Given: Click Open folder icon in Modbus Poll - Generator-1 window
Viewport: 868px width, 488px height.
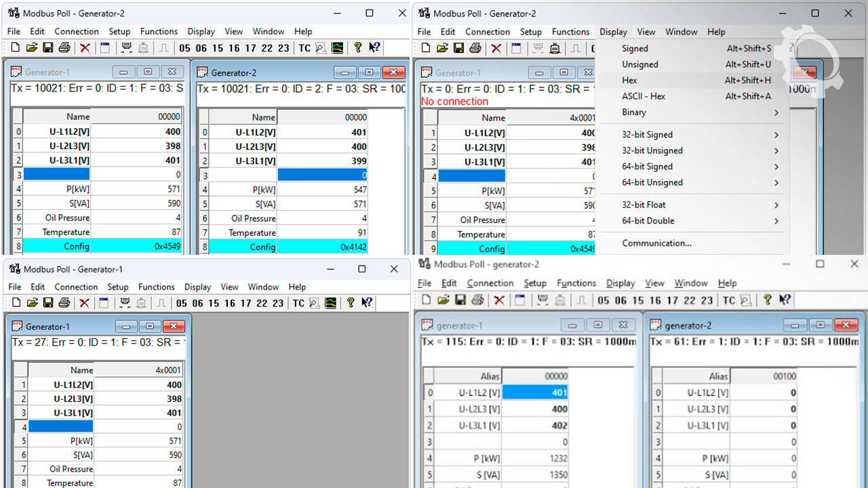Looking at the screenshot, I should coord(32,303).
